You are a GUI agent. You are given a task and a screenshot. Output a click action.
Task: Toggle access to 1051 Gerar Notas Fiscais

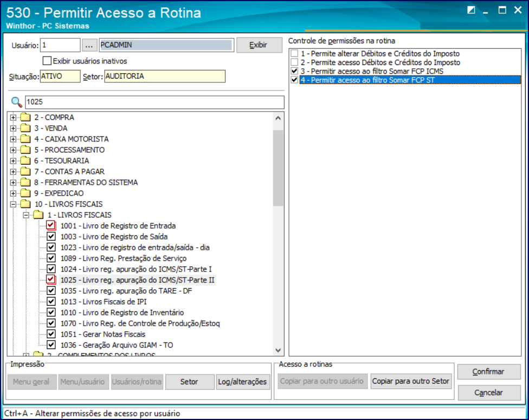tap(51, 334)
